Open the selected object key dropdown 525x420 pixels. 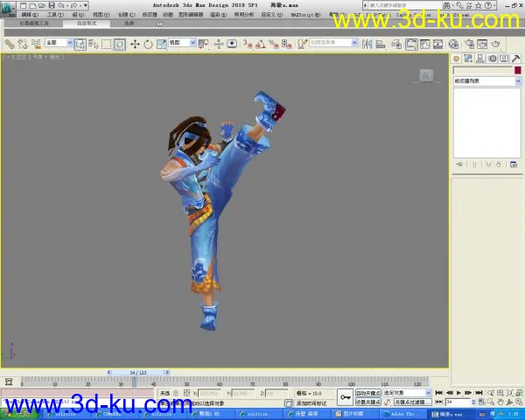click(x=429, y=393)
